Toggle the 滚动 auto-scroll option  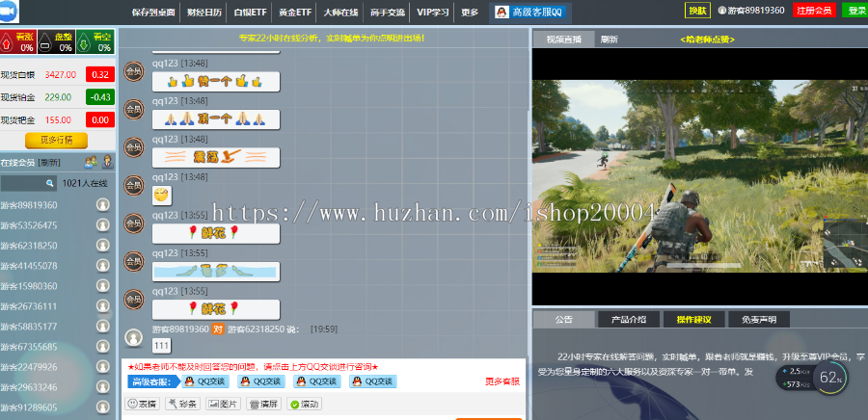[304, 404]
